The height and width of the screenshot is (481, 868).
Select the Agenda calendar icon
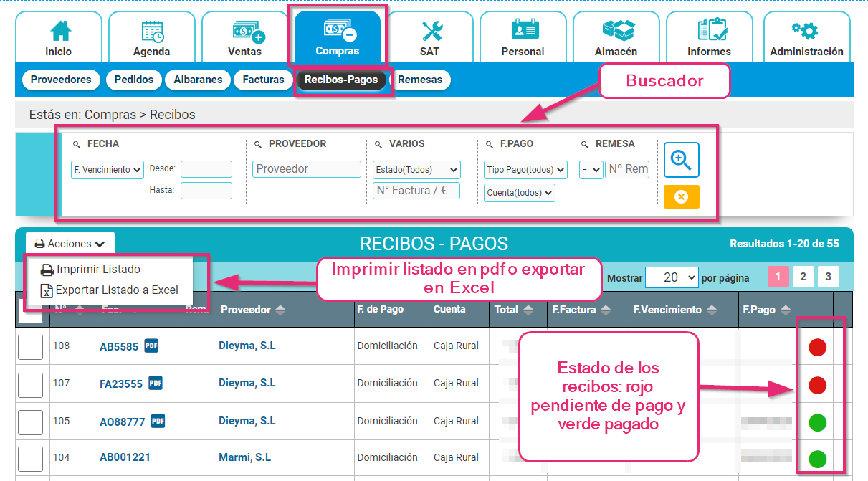coord(152,32)
